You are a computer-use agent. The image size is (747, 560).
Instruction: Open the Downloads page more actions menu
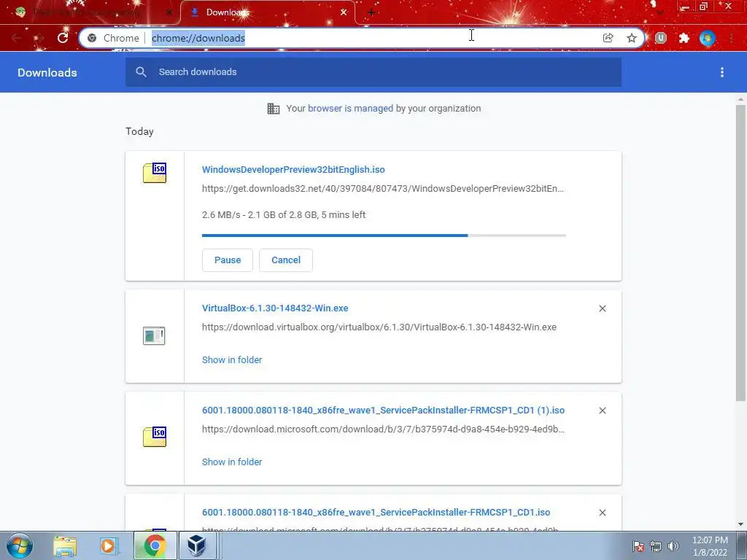[x=722, y=72]
